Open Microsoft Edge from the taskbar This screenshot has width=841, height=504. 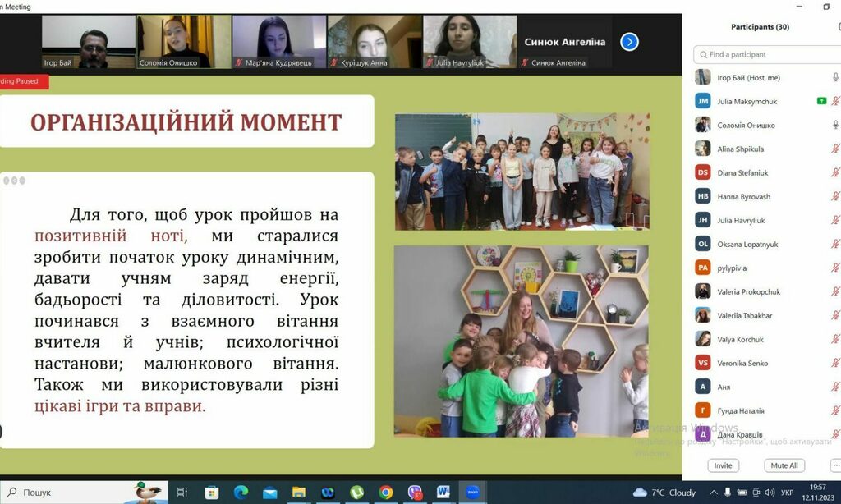[241, 493]
